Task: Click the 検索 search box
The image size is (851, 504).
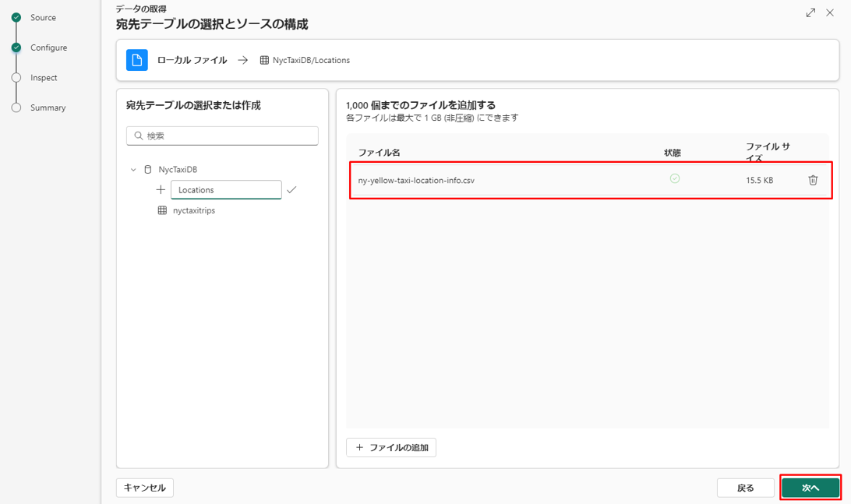Action: (222, 136)
